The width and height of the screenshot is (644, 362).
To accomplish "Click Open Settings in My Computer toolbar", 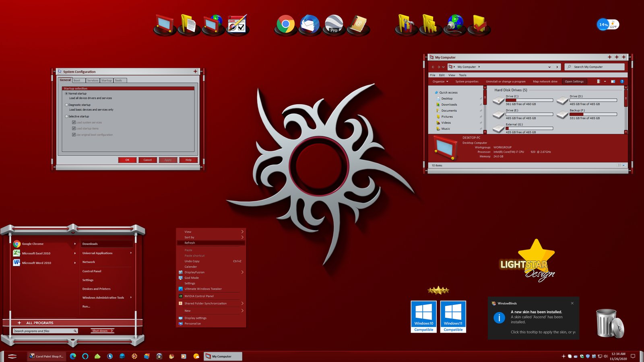I will 574,81.
